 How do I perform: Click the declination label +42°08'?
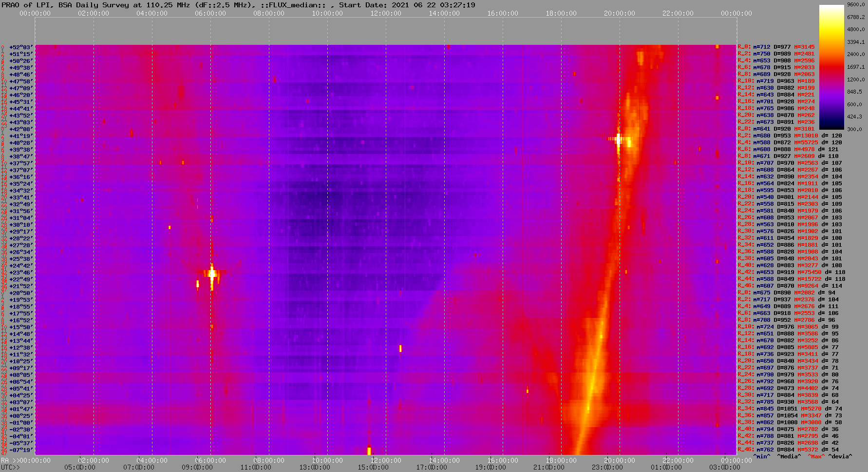(x=21, y=129)
